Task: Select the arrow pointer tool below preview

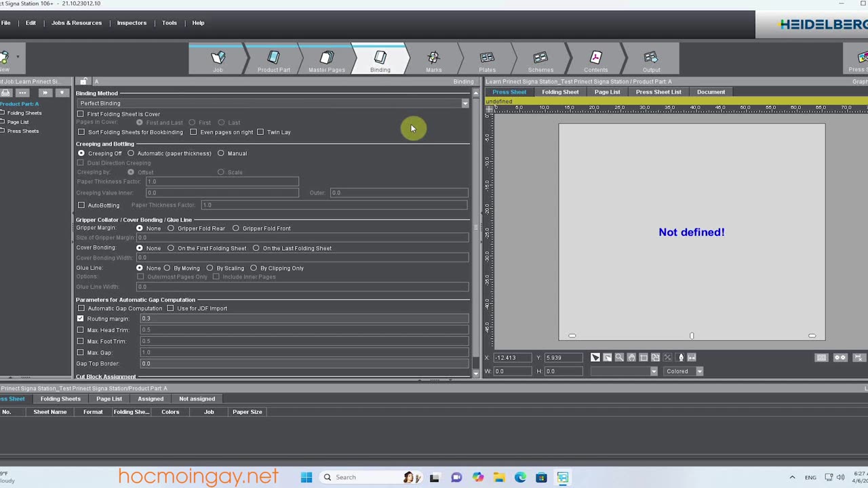Action: pos(595,357)
